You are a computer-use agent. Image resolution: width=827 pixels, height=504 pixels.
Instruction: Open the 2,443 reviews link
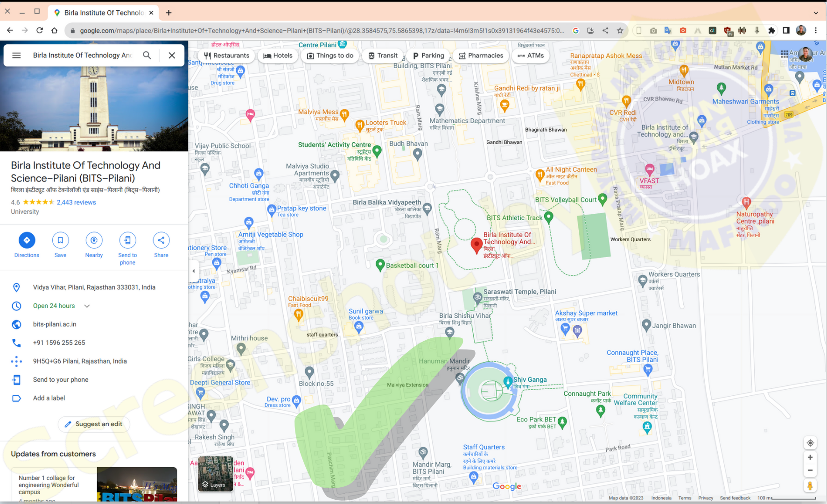(x=76, y=202)
